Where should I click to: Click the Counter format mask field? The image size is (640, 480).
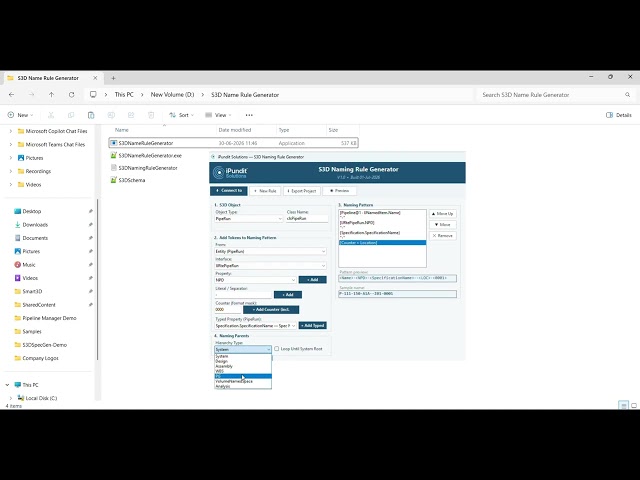(x=228, y=310)
